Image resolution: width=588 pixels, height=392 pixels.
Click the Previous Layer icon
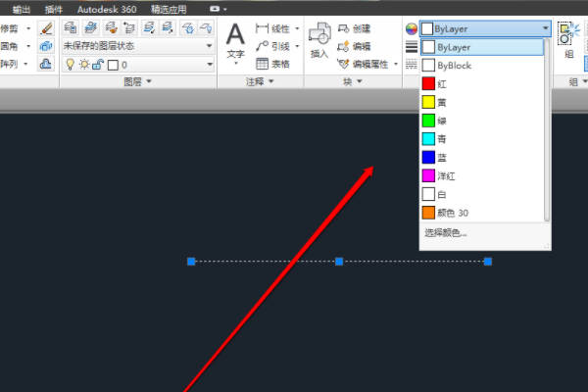[129, 27]
